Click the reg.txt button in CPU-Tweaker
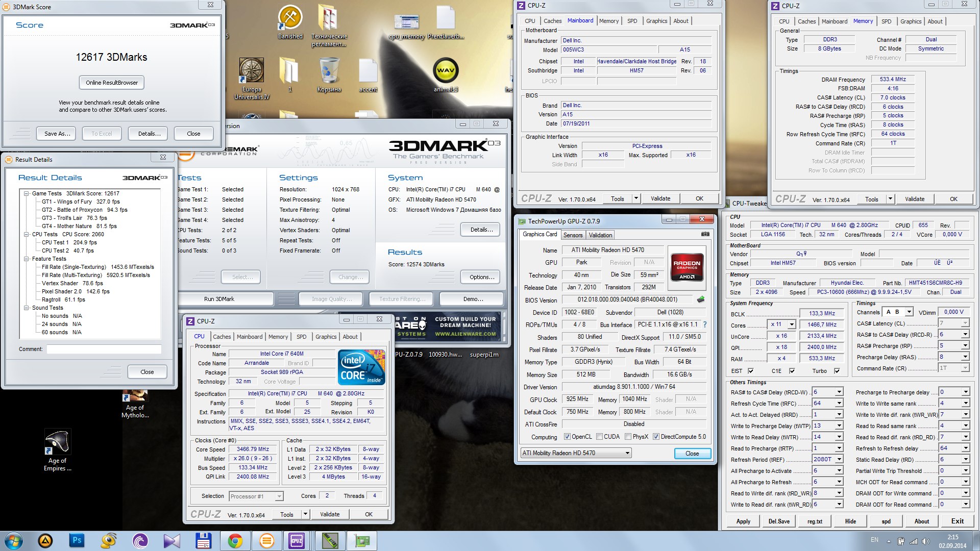The height and width of the screenshot is (551, 980). click(815, 521)
